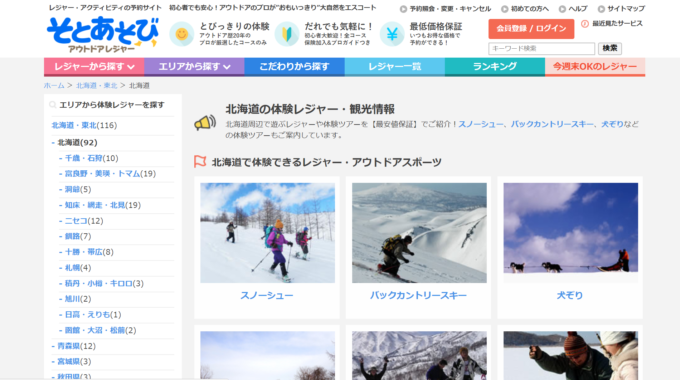Select the レジャー一覧 tab
The height and width of the screenshot is (380, 680).
point(395,67)
